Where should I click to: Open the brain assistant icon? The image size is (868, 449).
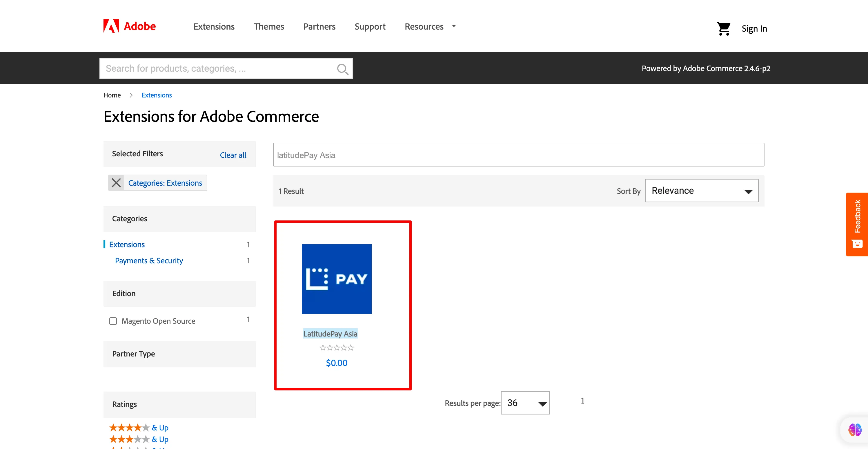click(x=855, y=430)
